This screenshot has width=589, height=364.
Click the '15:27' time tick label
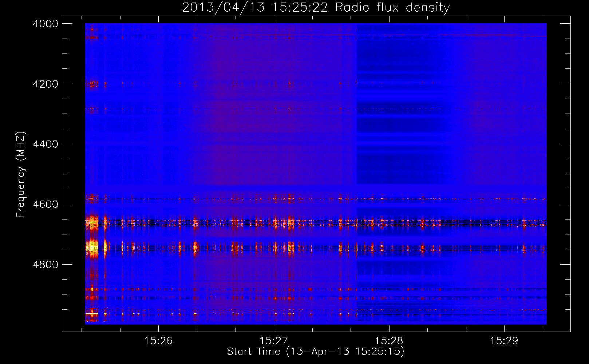274,341
